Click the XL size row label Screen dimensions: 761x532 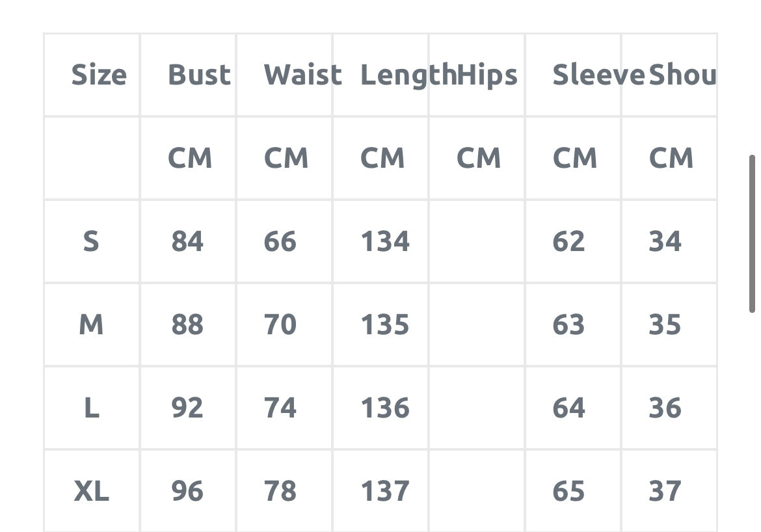tap(91, 491)
